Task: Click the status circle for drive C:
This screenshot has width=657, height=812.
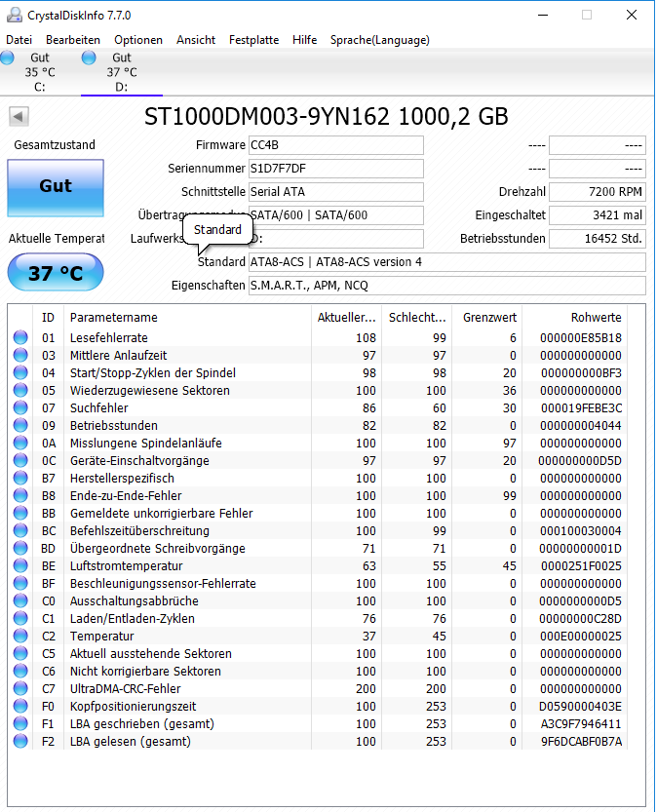Action: (7, 58)
